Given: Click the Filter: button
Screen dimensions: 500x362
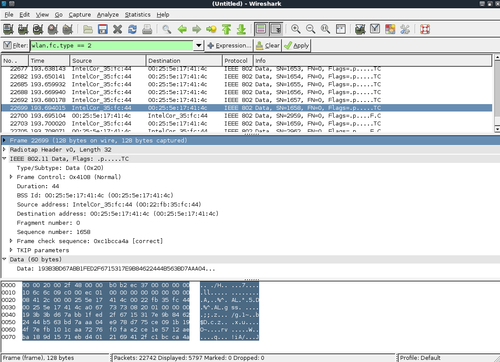Looking at the screenshot, I should [x=15, y=45].
